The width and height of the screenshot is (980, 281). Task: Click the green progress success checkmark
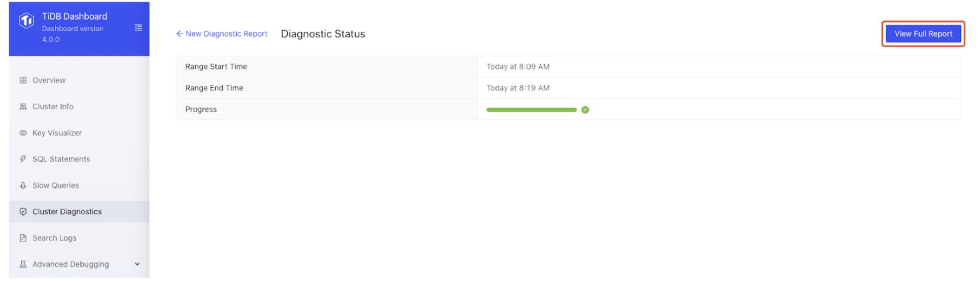(585, 110)
